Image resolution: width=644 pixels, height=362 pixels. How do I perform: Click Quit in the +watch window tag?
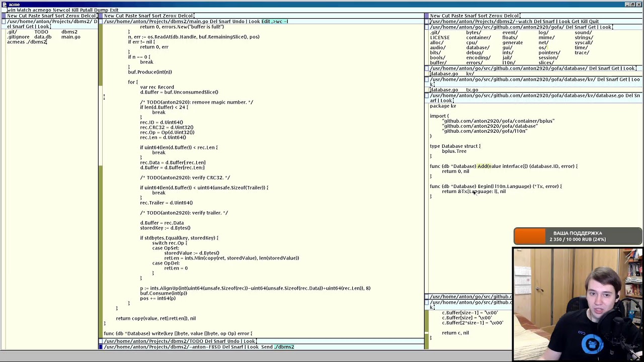[x=593, y=22]
